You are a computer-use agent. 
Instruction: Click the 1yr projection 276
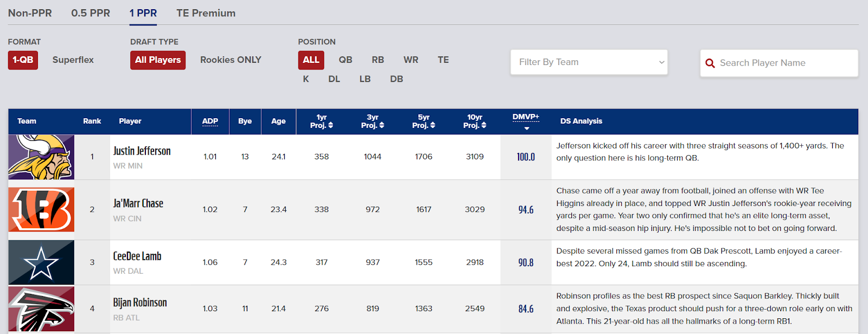coord(322,309)
